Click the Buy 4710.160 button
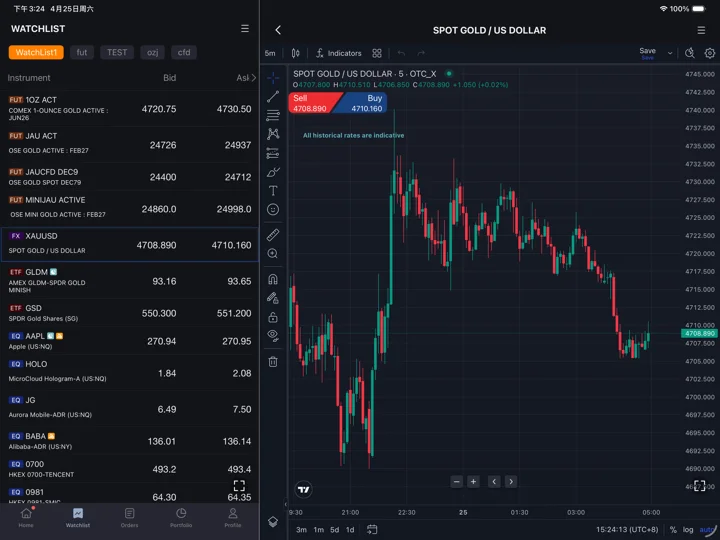Viewport: 720px width, 540px height. [363, 103]
